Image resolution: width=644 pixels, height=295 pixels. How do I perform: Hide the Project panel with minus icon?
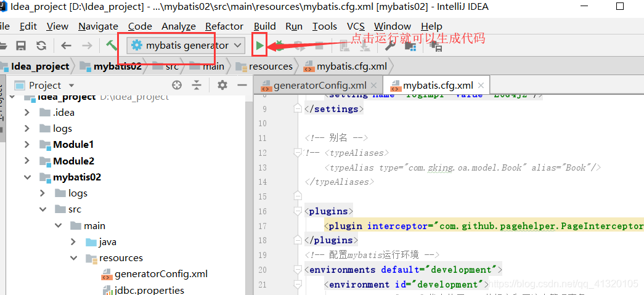242,86
